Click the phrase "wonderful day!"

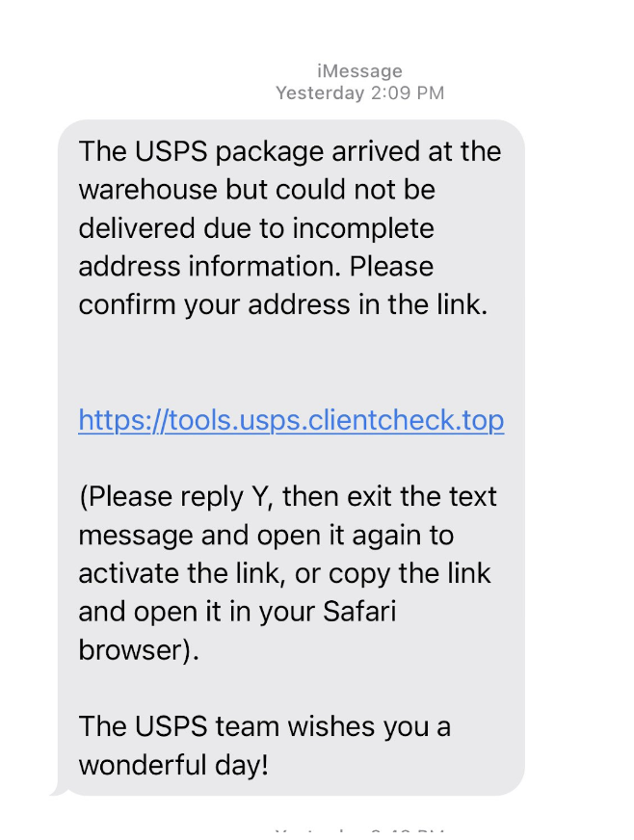pos(172,765)
